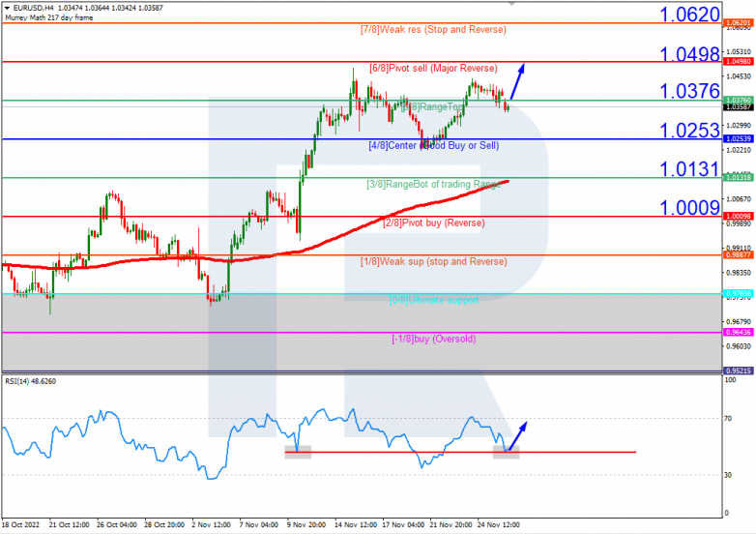Viewport: 756px width, 534px height.
Task: Click the [3/8]RangeBot of trading Range label
Action: click(x=433, y=184)
